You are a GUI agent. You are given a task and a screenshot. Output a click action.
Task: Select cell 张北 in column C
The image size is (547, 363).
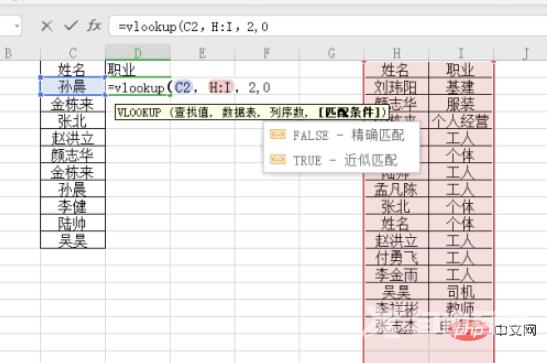point(73,121)
